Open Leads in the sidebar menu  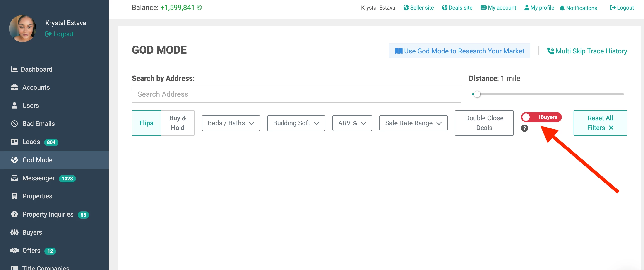tap(31, 142)
